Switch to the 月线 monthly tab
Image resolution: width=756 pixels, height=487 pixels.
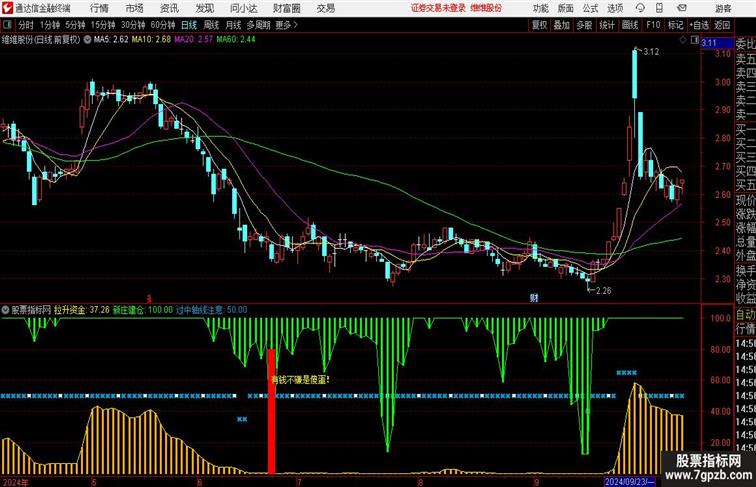(233, 25)
